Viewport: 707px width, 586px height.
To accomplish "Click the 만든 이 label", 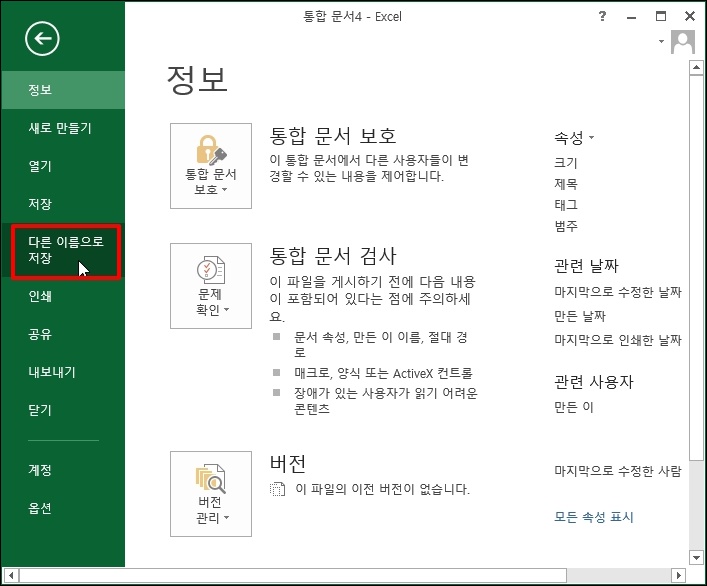I will click(574, 407).
